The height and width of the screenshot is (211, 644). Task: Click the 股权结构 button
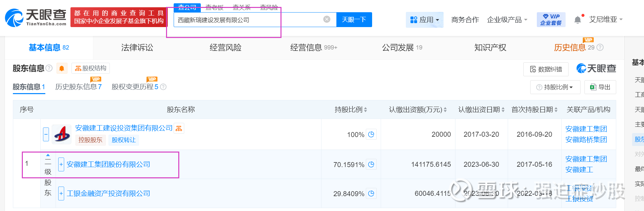(x=91, y=68)
